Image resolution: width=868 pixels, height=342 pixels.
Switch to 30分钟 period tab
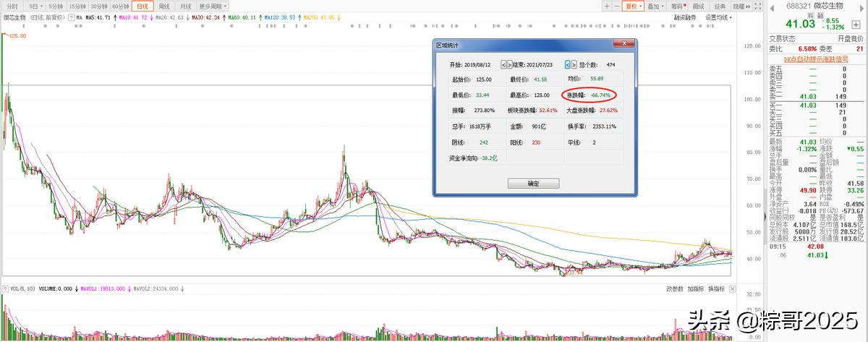(99, 6)
